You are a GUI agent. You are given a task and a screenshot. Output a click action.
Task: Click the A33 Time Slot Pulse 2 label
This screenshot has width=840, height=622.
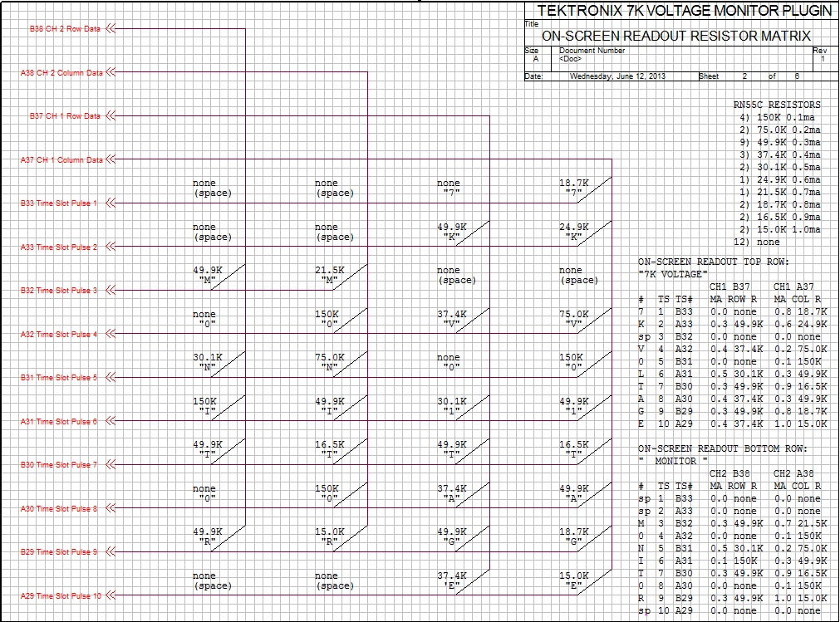(59, 247)
